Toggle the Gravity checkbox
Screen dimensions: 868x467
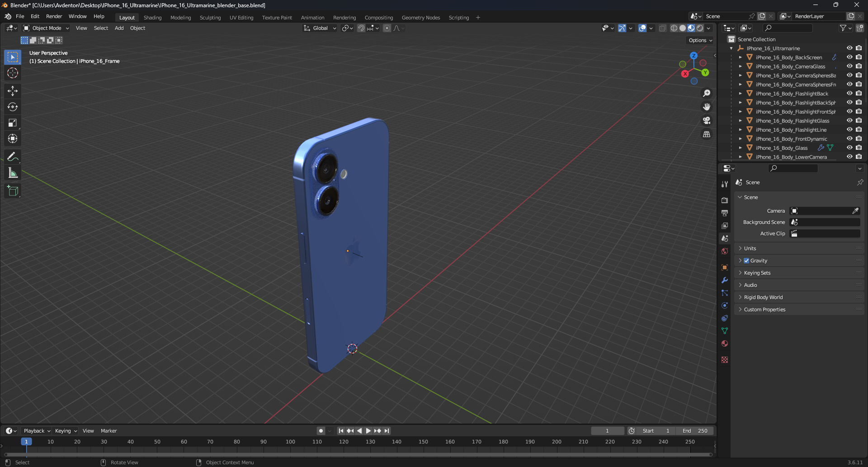coord(746,261)
